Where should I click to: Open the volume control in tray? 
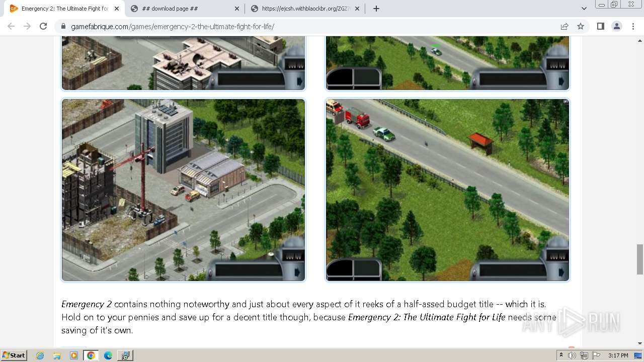click(x=572, y=355)
